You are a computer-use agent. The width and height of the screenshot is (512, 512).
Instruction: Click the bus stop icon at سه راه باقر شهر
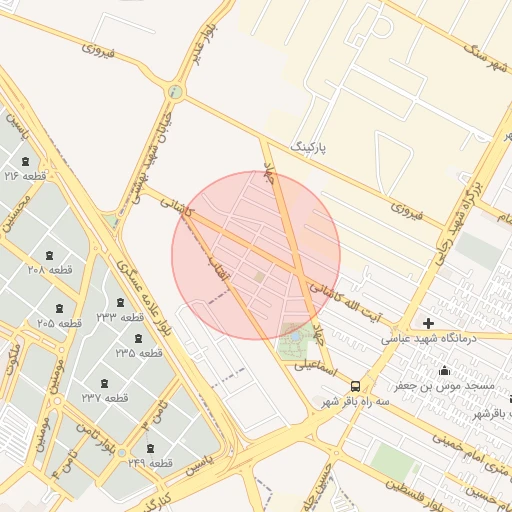coord(355,386)
